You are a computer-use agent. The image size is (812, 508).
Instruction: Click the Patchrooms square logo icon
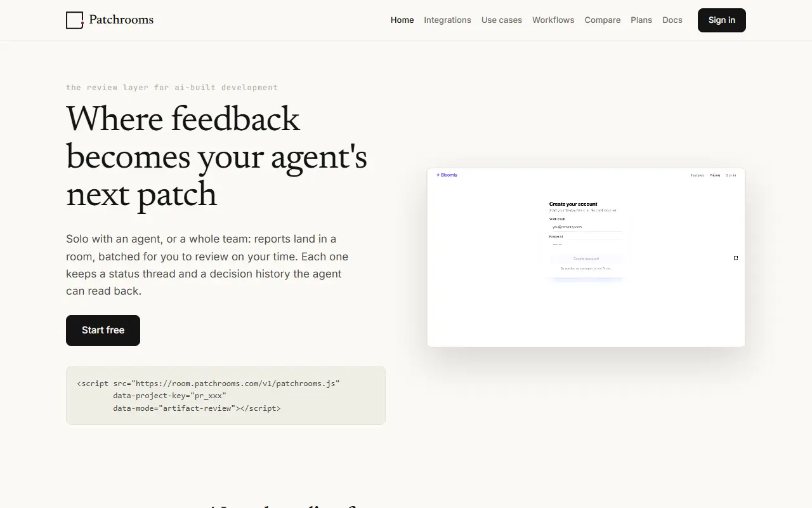(75, 20)
